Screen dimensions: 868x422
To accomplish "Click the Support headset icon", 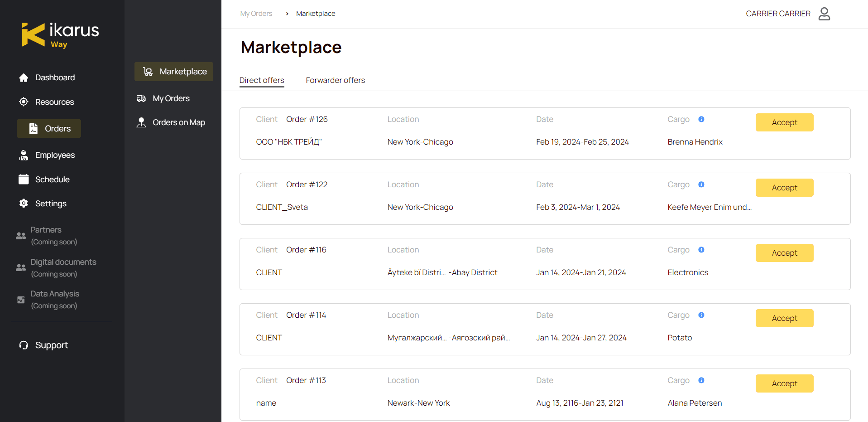I will pos(24,345).
